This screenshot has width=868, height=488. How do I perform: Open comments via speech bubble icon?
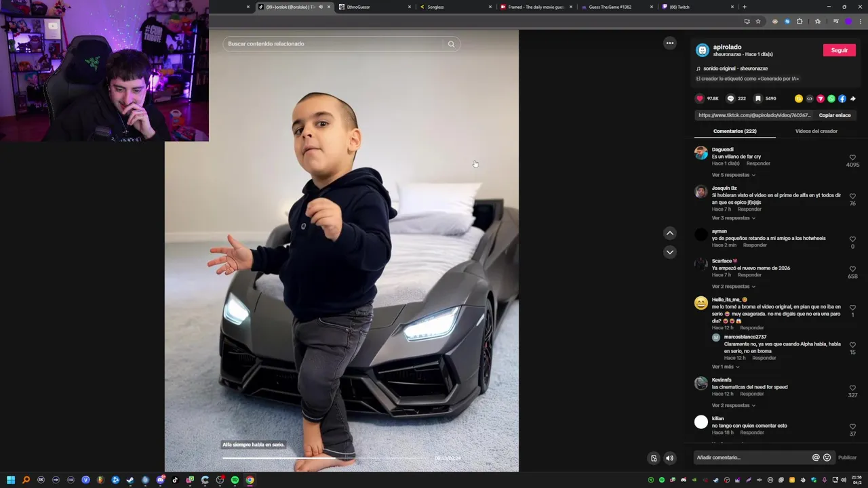[730, 98]
